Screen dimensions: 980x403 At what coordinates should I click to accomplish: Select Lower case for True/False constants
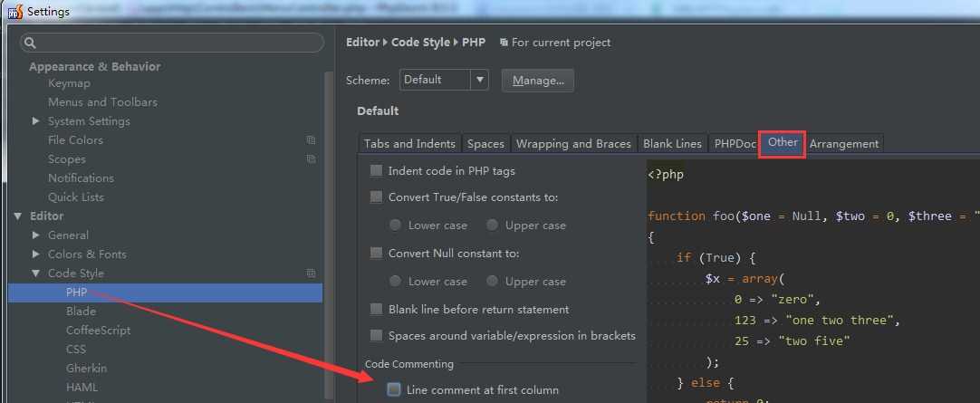[x=395, y=225]
